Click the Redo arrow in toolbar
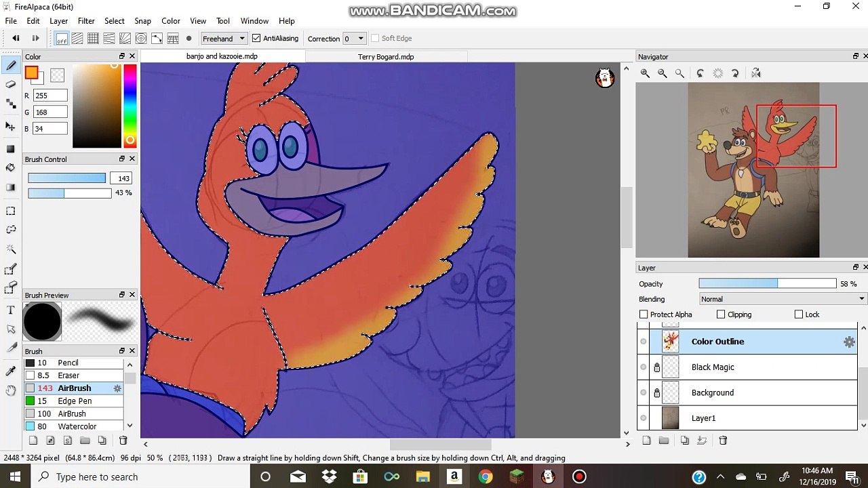Screen dimensions: 868x488 coord(36,39)
